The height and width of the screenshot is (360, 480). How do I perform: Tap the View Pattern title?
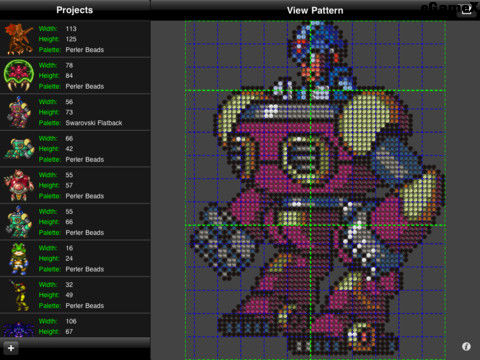coord(315,10)
